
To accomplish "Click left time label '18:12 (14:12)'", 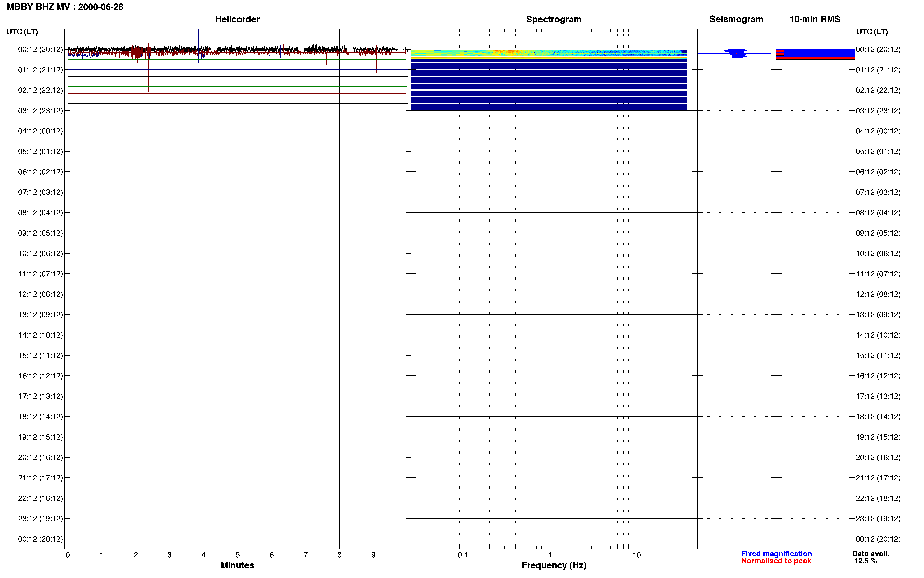I will [40, 417].
